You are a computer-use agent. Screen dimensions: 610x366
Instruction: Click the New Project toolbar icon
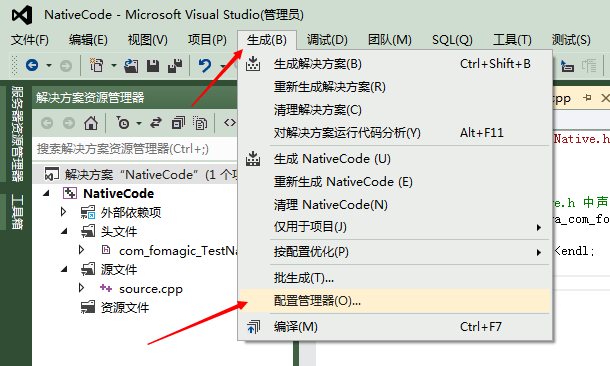(96, 65)
